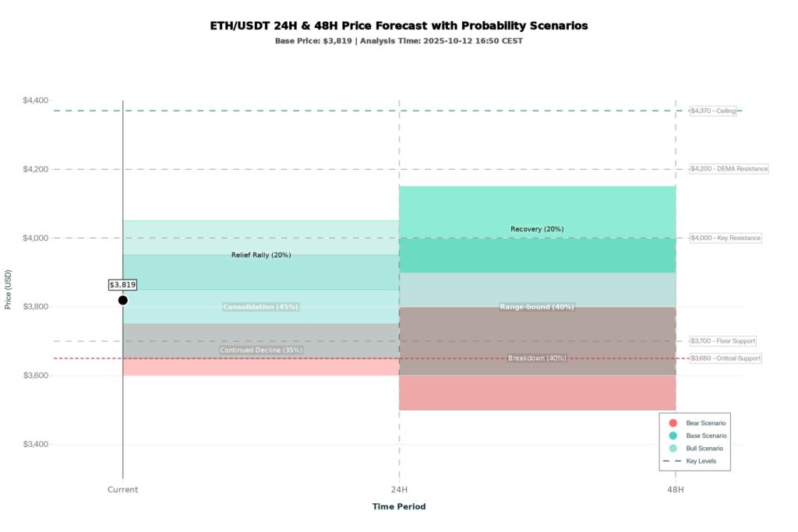
Task: Click the black current price dot
Action: pyautogui.click(x=123, y=300)
